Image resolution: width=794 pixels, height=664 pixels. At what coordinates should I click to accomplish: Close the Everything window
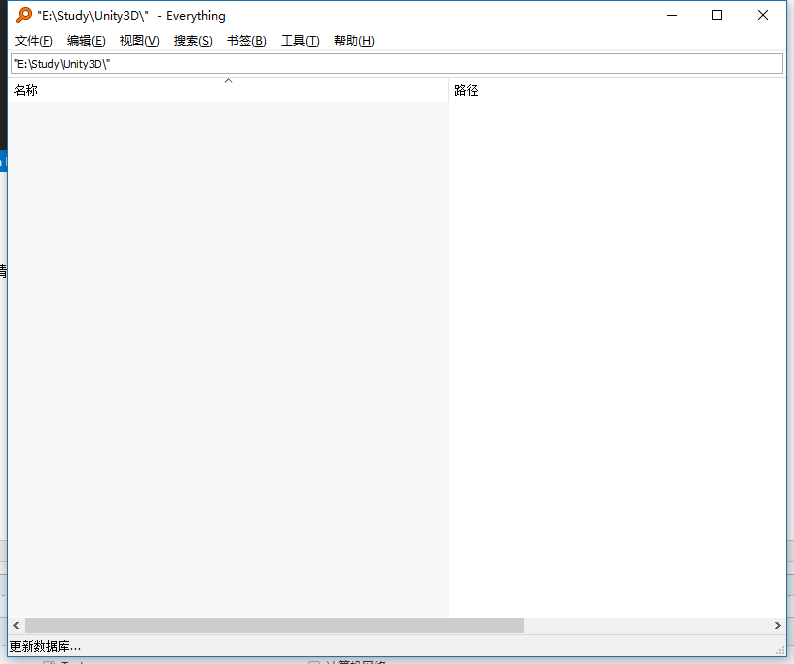(763, 15)
